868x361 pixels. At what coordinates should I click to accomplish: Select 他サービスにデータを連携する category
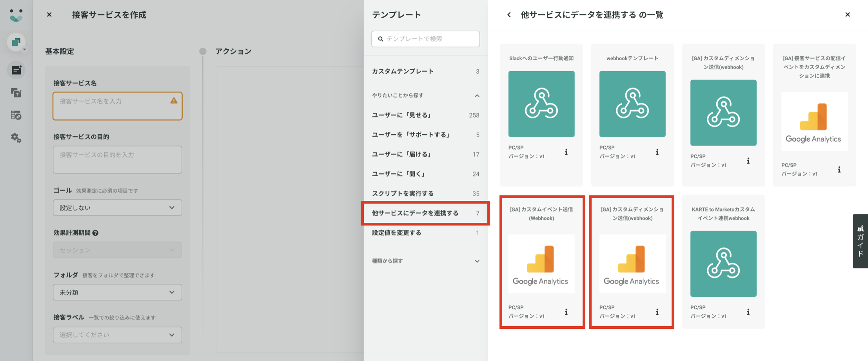point(426,213)
